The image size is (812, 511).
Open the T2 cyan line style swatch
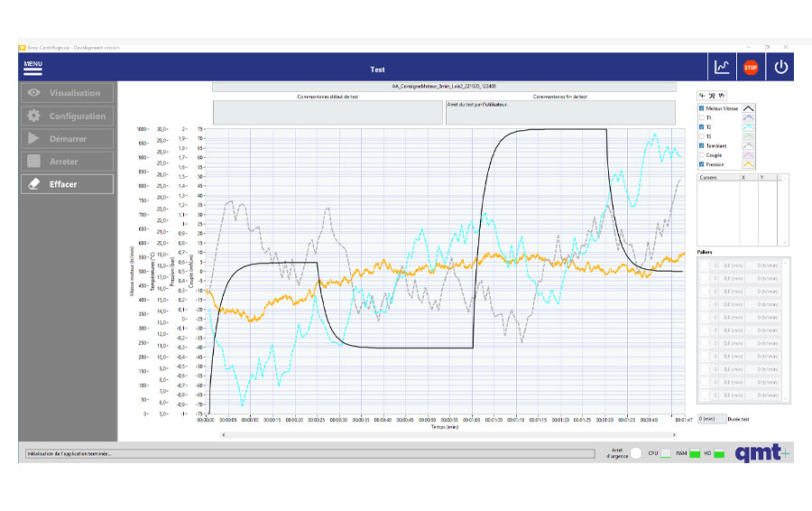tap(748, 127)
